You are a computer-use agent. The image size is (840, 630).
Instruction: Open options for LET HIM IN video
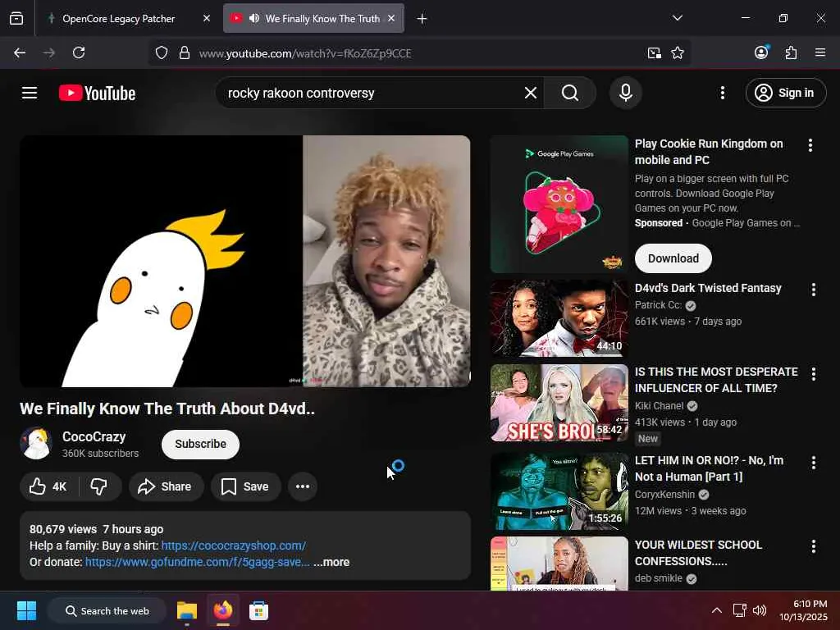pos(813,463)
